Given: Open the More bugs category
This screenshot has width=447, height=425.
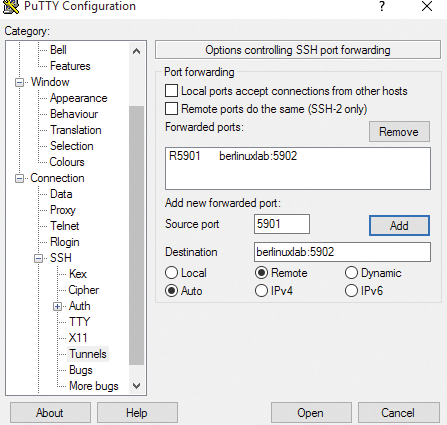Looking at the screenshot, I should click(x=94, y=386).
